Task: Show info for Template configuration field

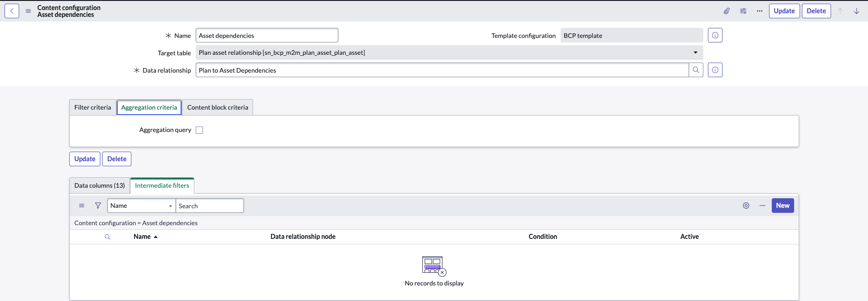Action: click(x=715, y=35)
